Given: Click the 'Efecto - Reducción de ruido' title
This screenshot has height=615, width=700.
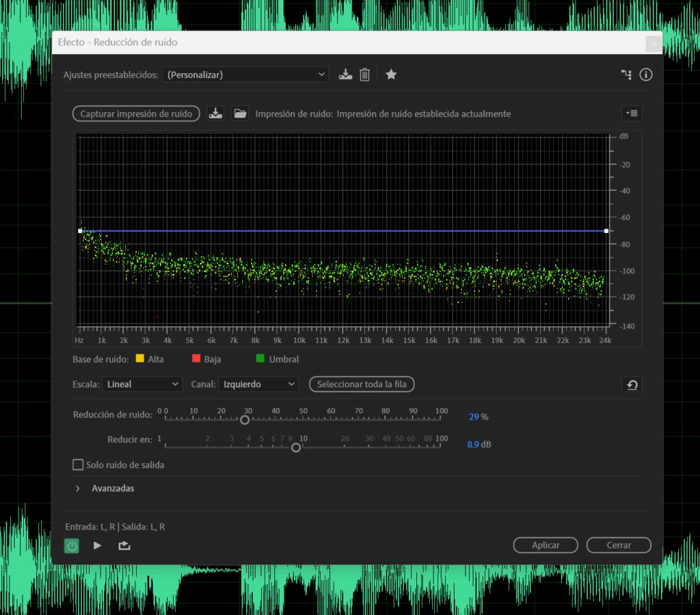Looking at the screenshot, I should pyautogui.click(x=118, y=42).
